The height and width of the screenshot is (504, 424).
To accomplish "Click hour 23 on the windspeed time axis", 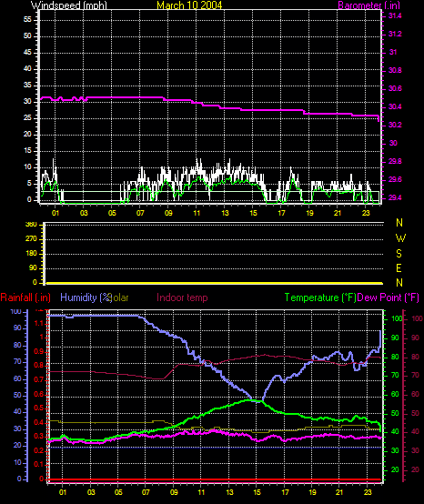I will coord(366,213).
